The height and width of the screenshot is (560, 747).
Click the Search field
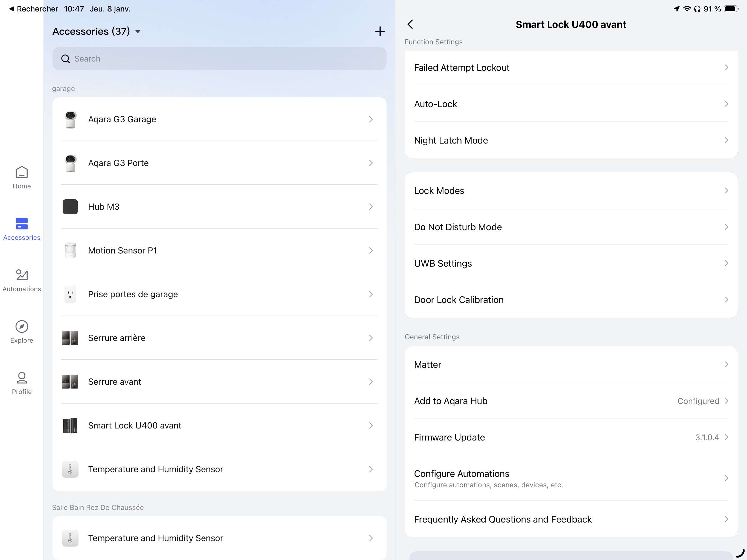tap(220, 59)
